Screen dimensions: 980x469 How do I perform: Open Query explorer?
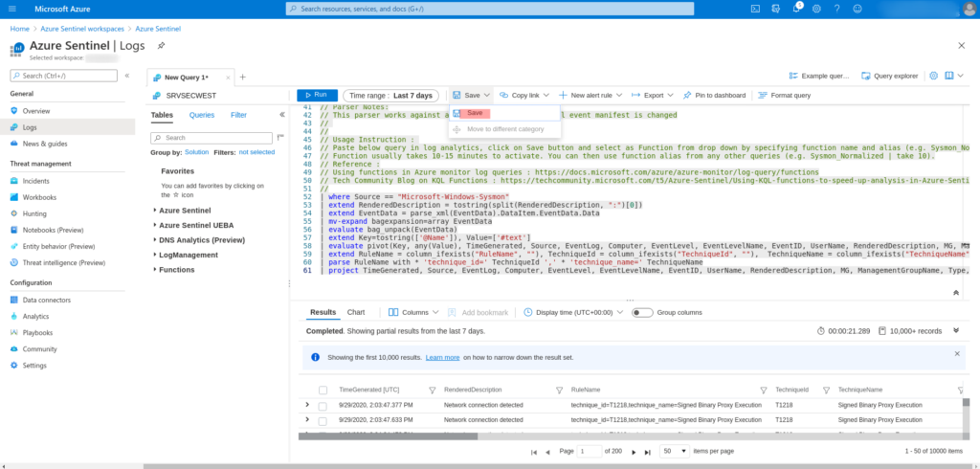[x=889, y=76]
